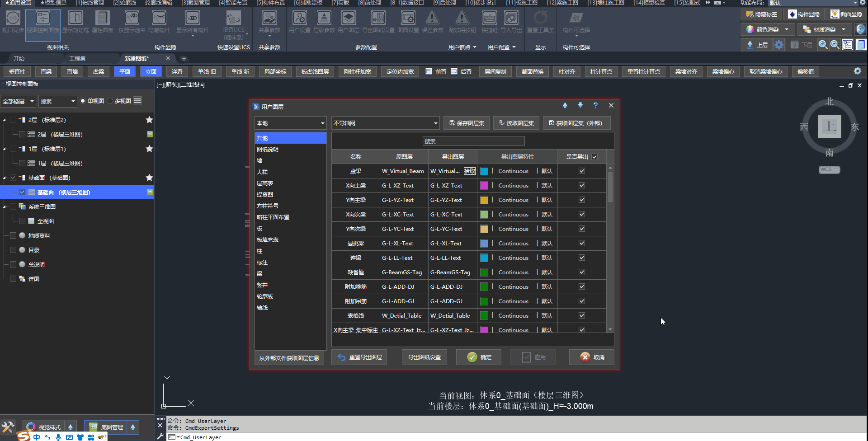
Task: Uncheck export checkbox for 虚梁 row
Action: click(582, 171)
